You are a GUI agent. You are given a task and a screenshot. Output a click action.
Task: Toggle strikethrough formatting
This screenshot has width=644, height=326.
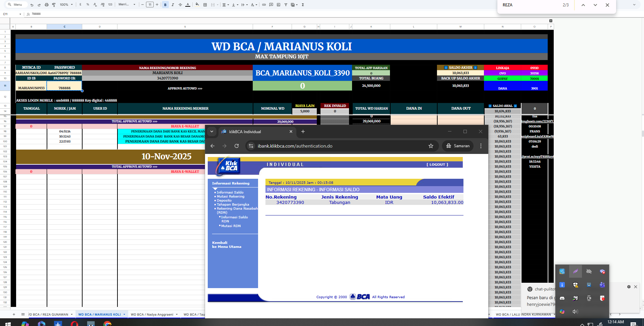tap(180, 5)
